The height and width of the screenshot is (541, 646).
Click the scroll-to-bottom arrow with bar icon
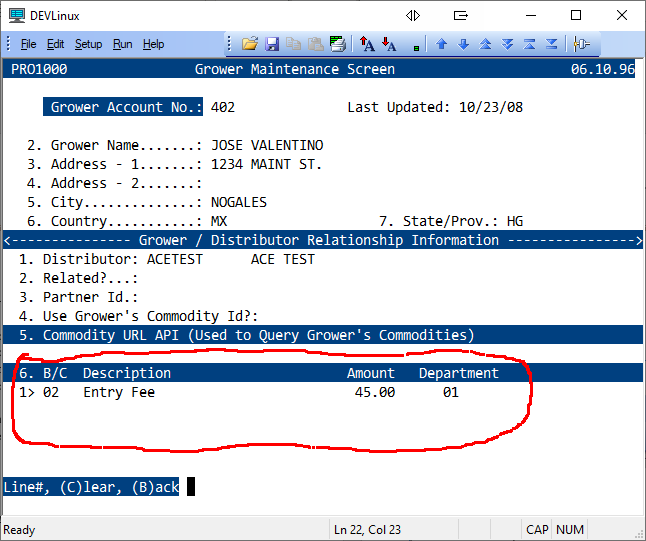551,44
